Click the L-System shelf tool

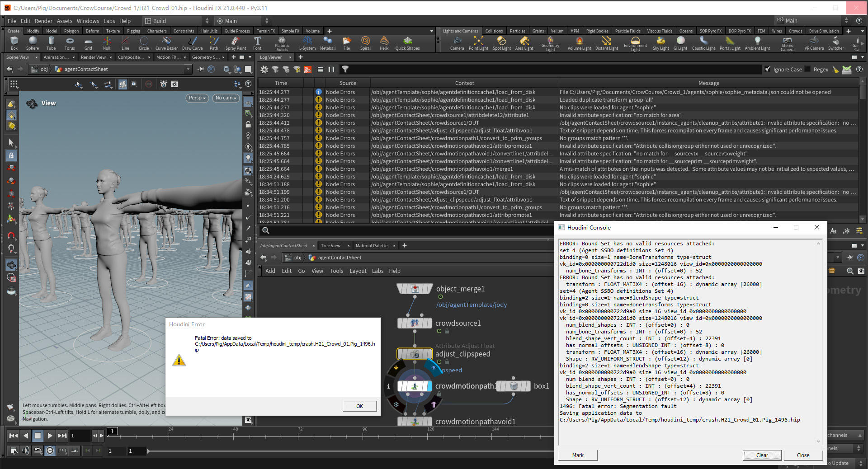tap(307, 43)
